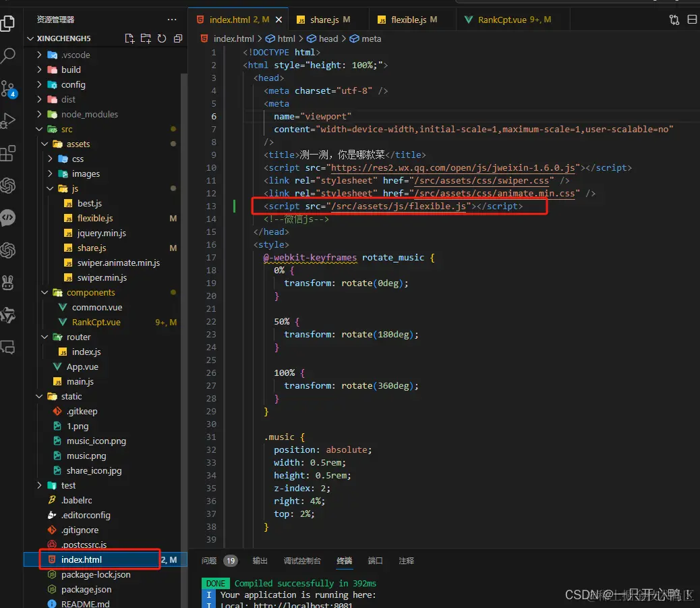The height and width of the screenshot is (608, 700).
Task: Open the code tag chat icon in activity bar
Action: [8, 218]
